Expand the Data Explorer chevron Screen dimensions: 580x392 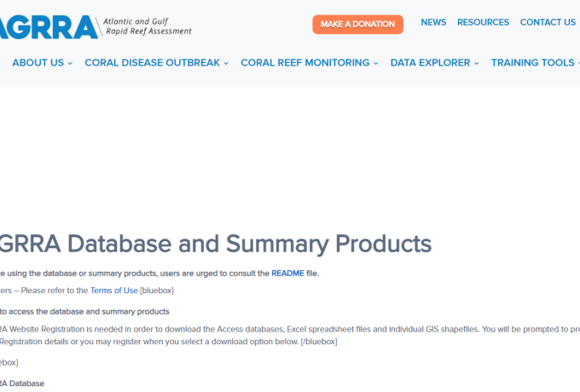coord(476,63)
